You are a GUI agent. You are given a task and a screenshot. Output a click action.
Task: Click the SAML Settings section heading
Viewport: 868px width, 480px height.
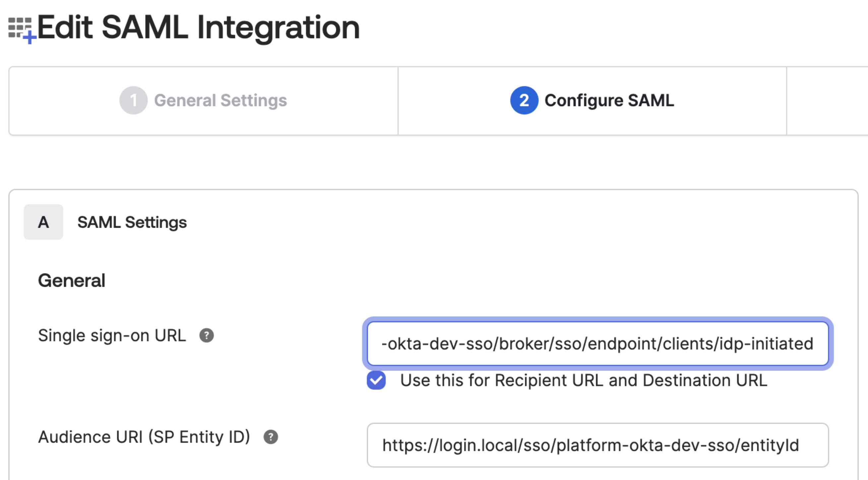click(x=132, y=222)
